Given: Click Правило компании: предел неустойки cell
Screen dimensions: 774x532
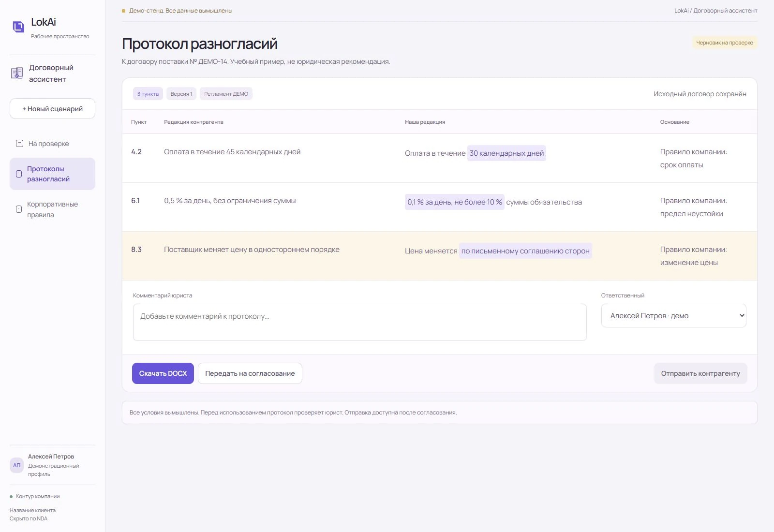Looking at the screenshot, I should coord(694,207).
